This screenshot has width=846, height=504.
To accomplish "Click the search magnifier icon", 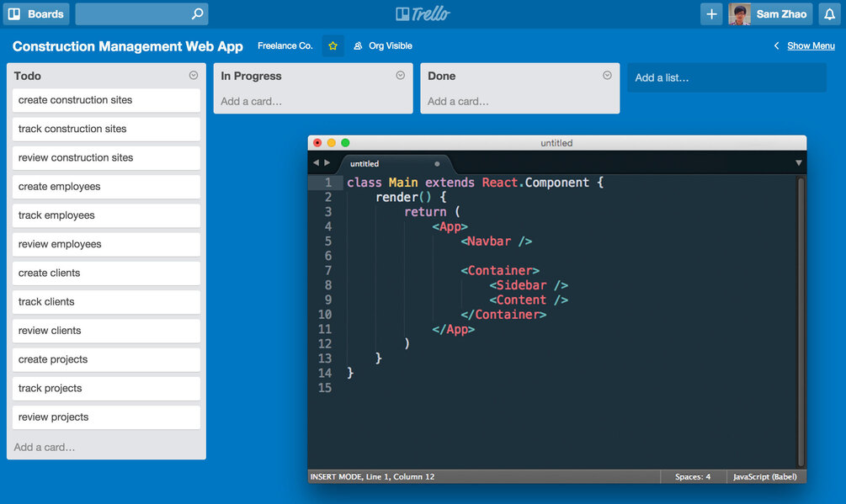I will 198,13.
